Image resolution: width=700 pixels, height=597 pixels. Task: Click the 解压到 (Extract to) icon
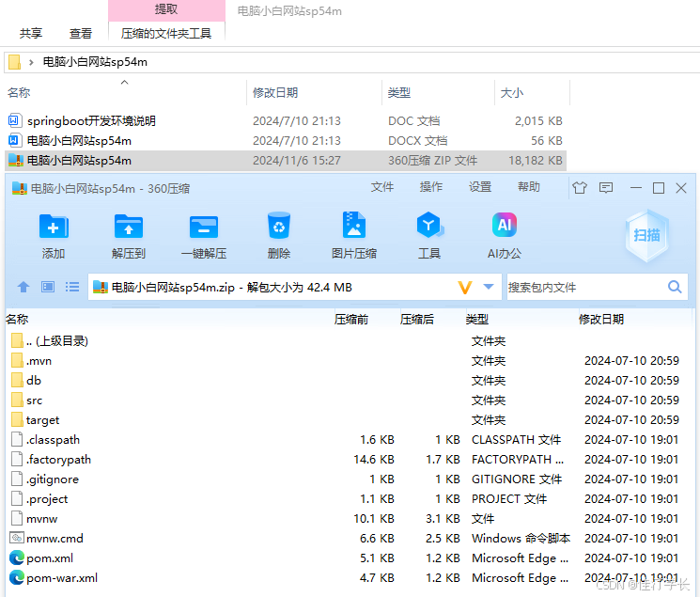point(129,227)
